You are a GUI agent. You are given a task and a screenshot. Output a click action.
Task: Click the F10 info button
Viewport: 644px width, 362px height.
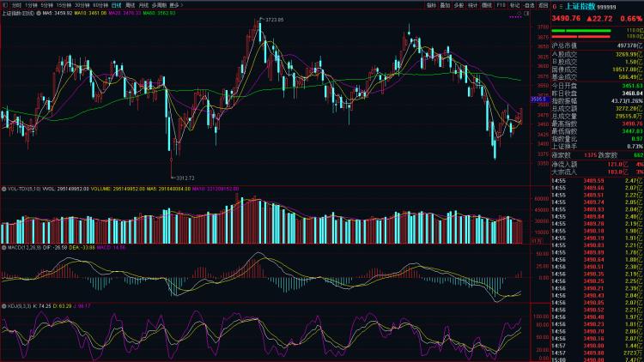pos(500,5)
